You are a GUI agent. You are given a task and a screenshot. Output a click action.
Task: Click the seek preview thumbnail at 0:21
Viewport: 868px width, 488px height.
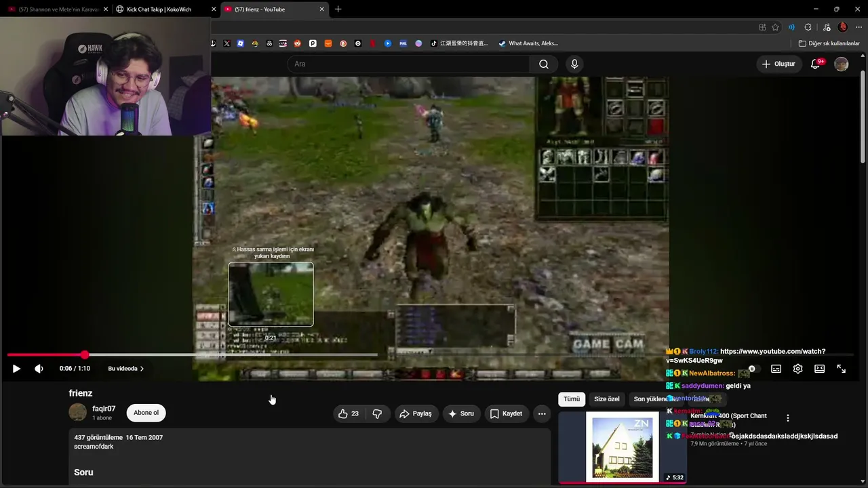271,294
